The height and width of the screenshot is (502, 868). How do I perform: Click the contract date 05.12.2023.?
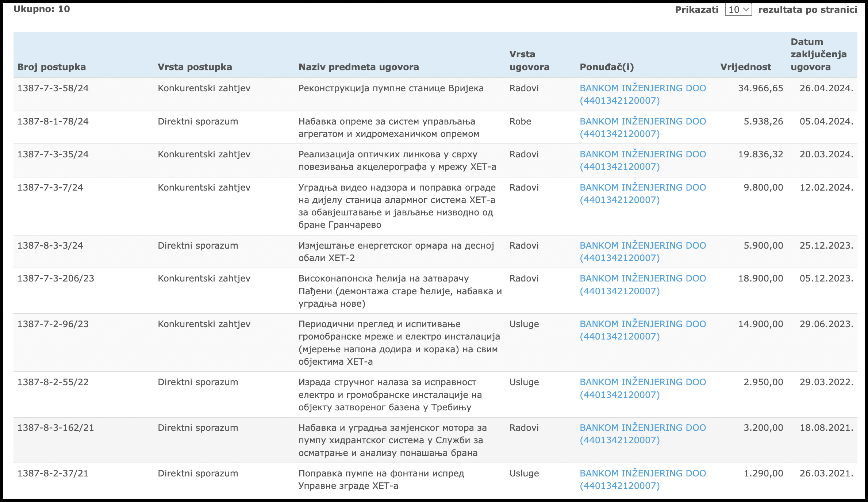[826, 279]
